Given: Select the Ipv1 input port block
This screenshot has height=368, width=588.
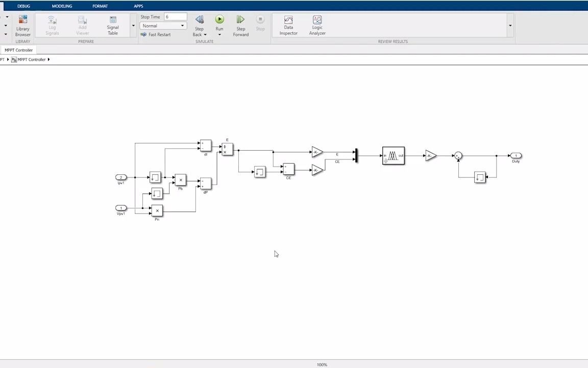Looking at the screenshot, I should pos(121,178).
